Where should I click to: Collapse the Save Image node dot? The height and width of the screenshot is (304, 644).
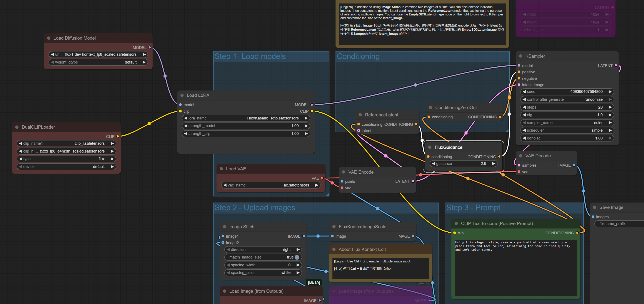594,207
